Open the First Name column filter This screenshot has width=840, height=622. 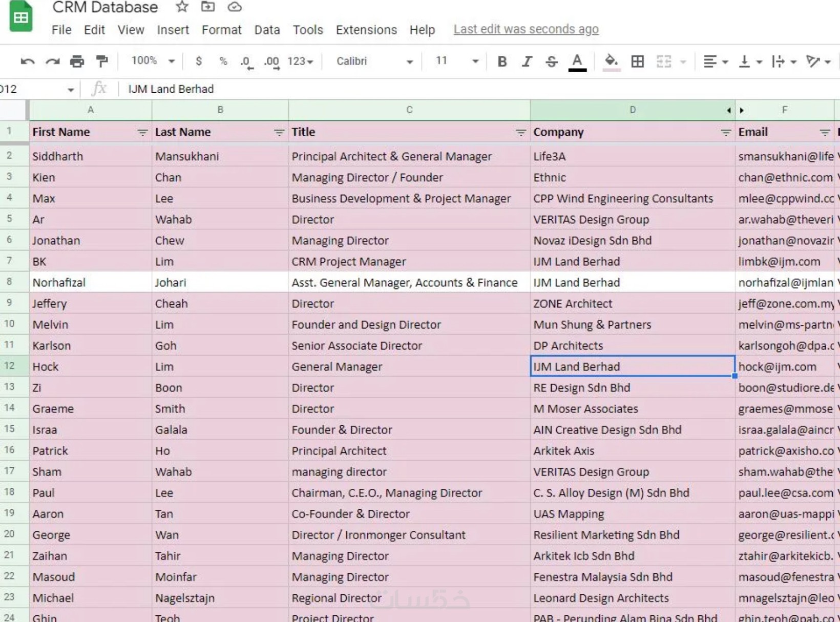click(x=142, y=133)
